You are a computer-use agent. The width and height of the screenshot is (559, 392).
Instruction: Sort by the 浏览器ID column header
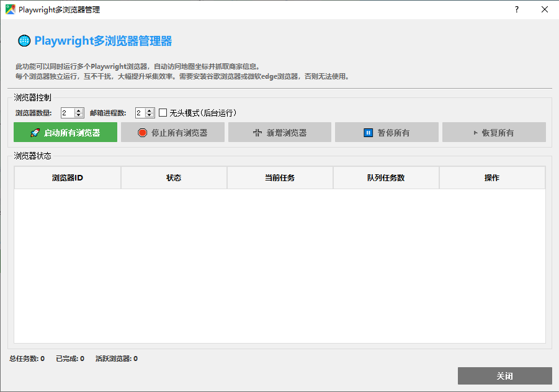(x=68, y=177)
